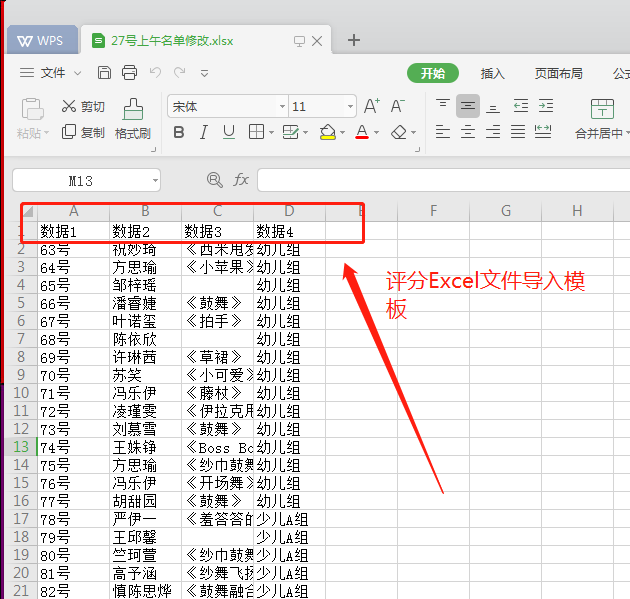Toggle Bold formatting
This screenshot has height=599, width=630.
click(179, 132)
